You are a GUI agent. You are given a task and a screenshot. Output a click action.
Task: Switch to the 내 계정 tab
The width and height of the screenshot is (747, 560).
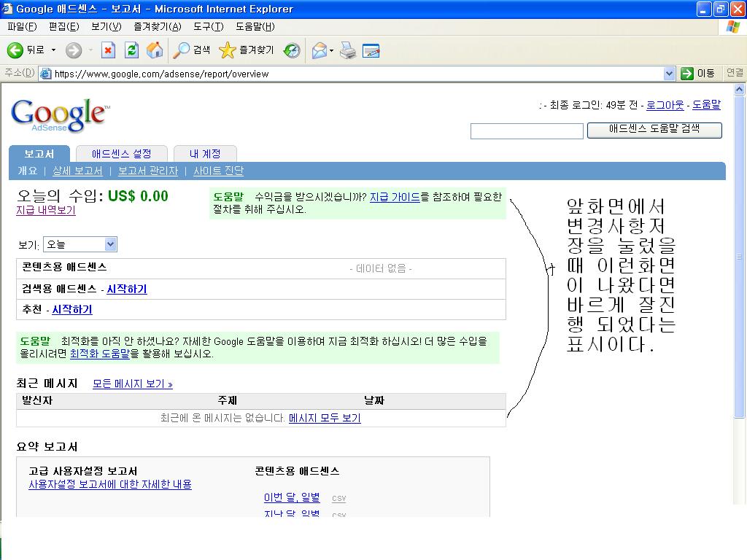click(x=205, y=154)
